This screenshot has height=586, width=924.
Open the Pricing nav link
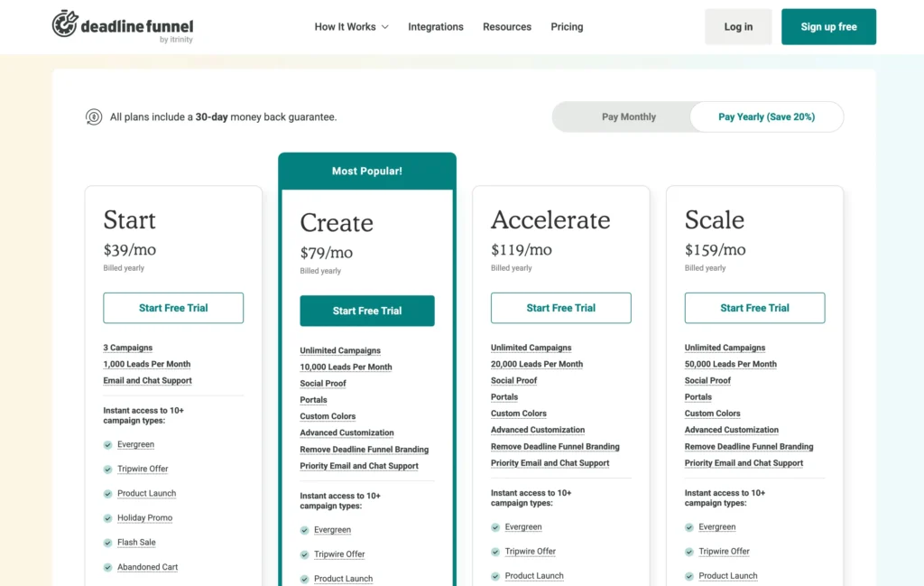[x=567, y=27]
